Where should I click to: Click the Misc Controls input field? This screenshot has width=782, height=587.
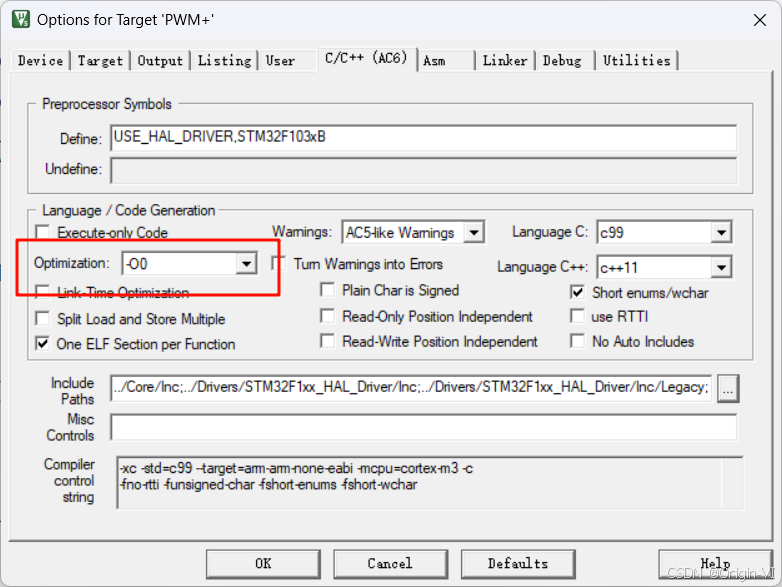click(x=423, y=427)
